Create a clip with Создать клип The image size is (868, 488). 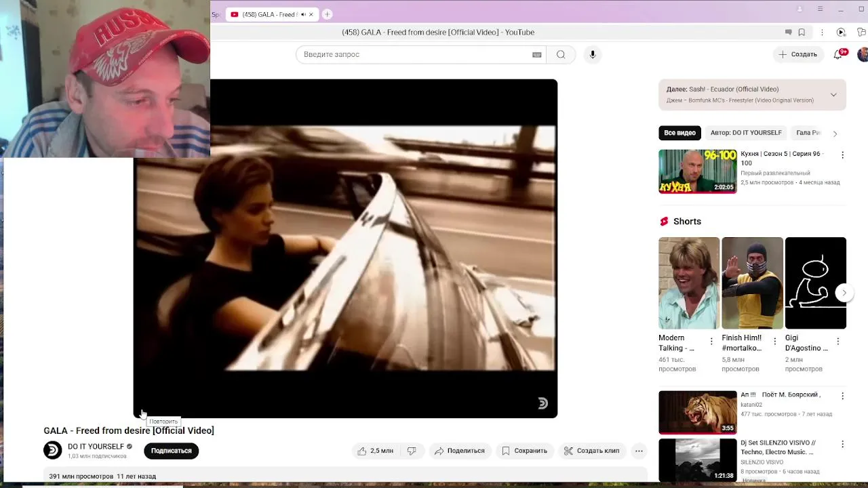pos(591,451)
